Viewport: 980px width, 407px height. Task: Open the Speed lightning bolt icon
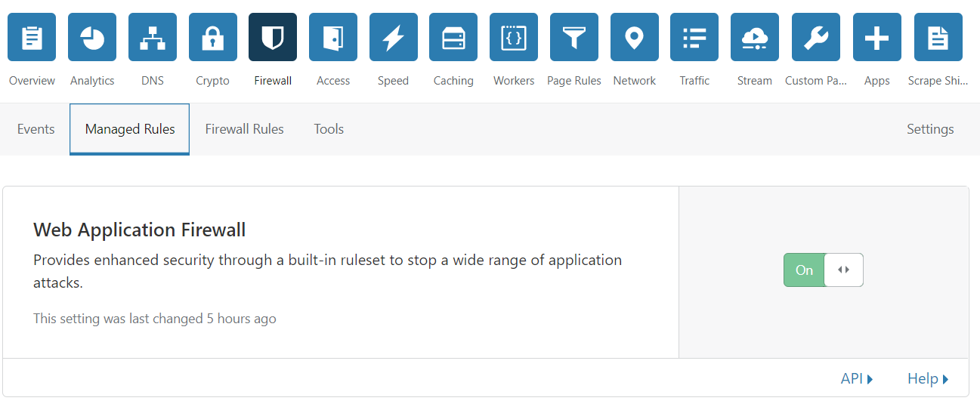(394, 38)
